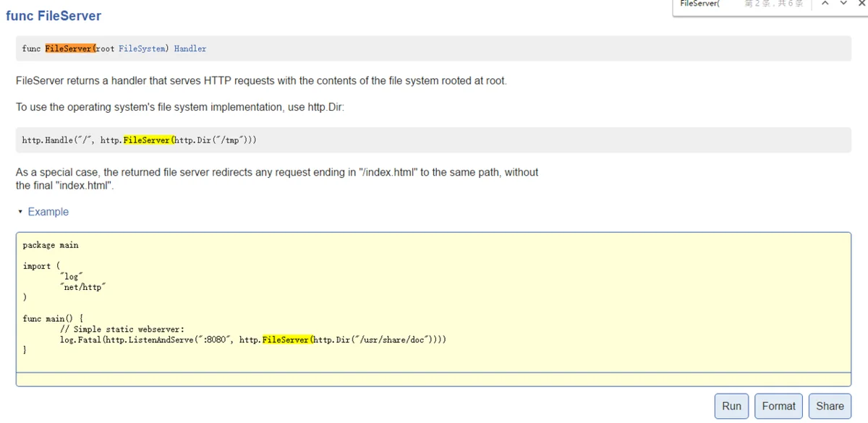868x423 pixels.
Task: Click highlighted FileServer in ListenAndServe line
Action: pyautogui.click(x=286, y=339)
